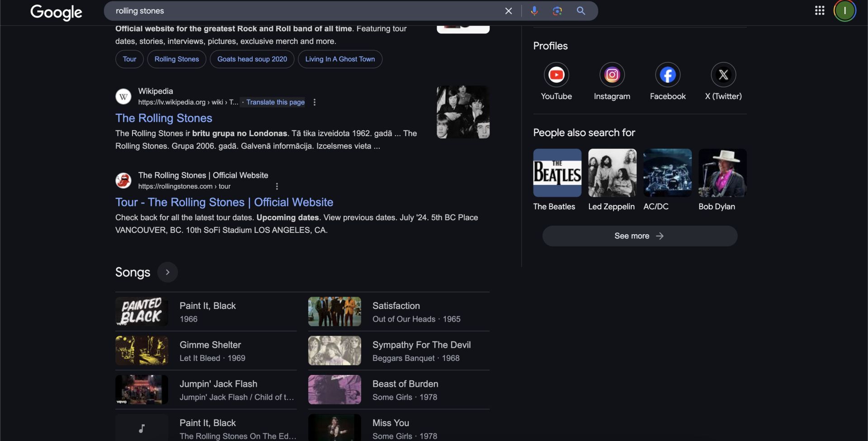This screenshot has height=441, width=868.
Task: Click the Satisfaction song thumbnail
Action: point(335,312)
